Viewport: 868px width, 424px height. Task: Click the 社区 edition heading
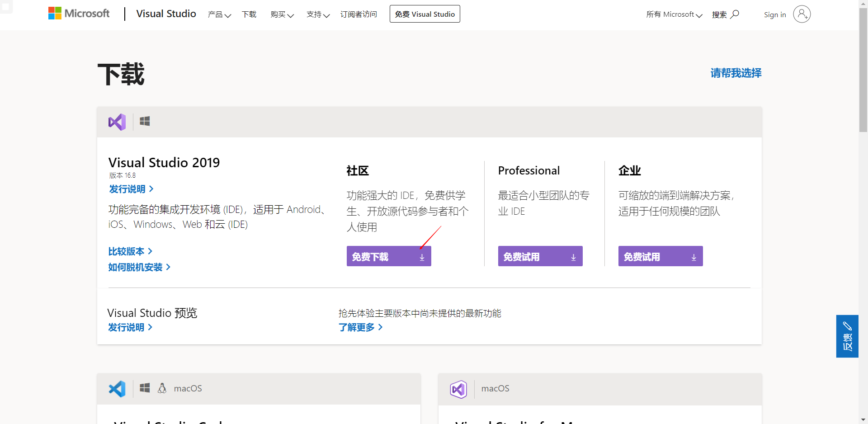click(x=358, y=170)
